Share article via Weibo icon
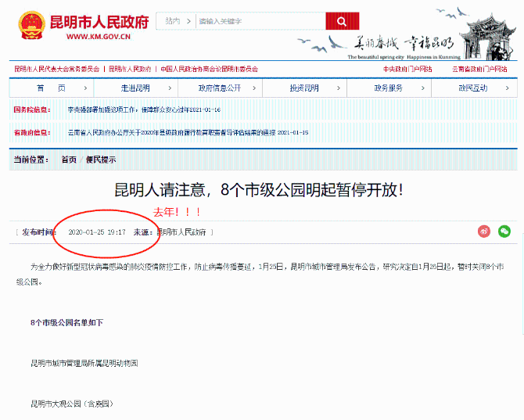Viewport: 524px width, 420px height. (484, 232)
